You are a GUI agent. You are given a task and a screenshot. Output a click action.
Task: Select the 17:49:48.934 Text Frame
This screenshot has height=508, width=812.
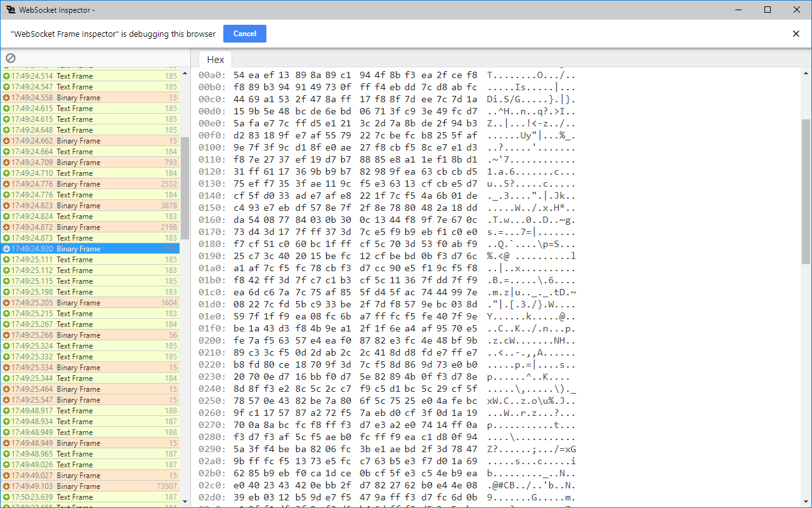90,422
